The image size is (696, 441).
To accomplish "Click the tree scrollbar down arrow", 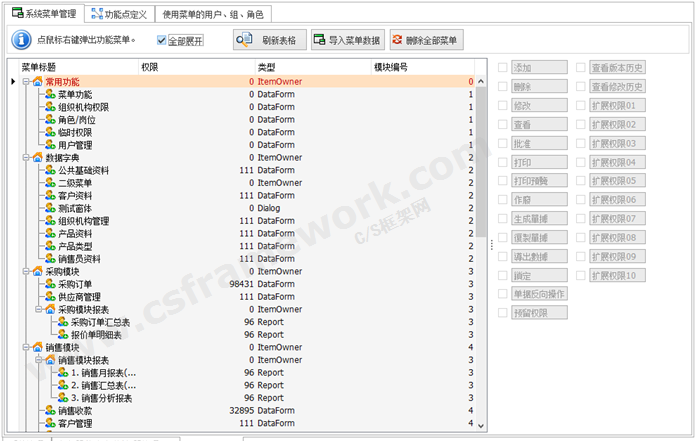I will point(481,425).
